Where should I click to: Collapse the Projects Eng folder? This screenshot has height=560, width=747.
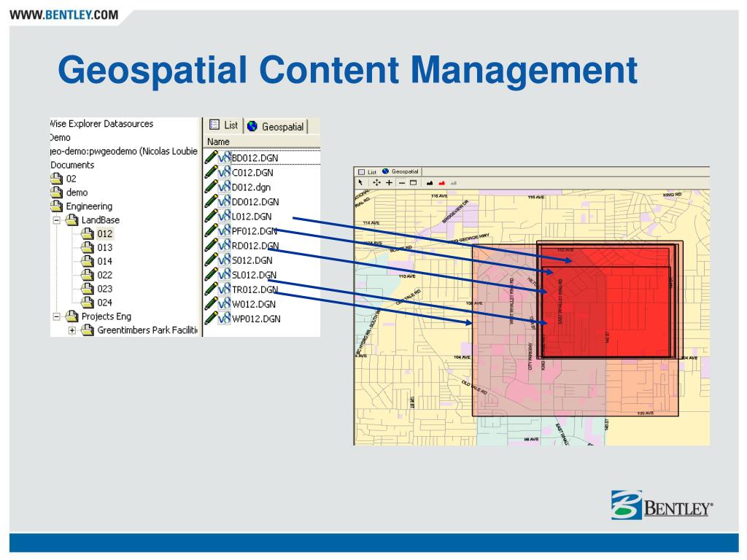pyautogui.click(x=56, y=316)
